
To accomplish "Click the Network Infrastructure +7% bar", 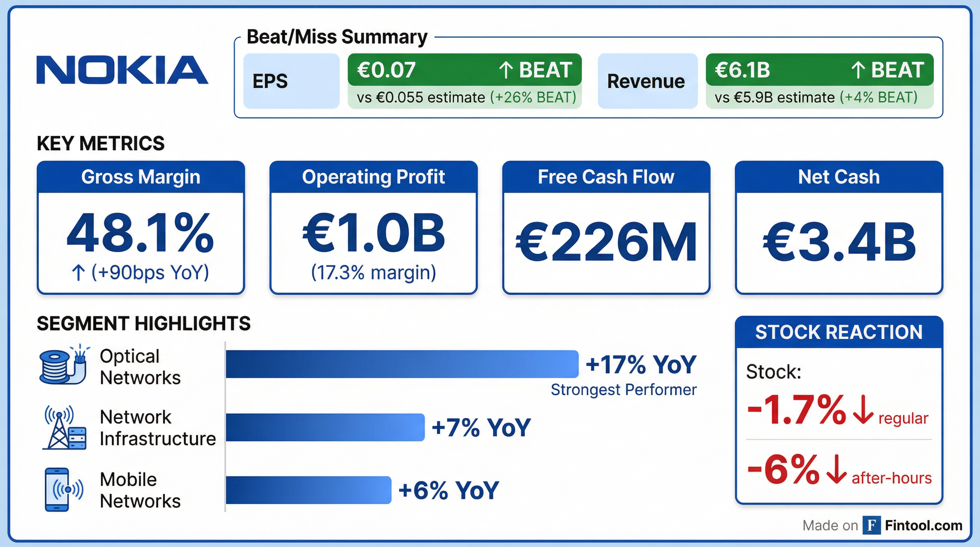I will coord(325,427).
